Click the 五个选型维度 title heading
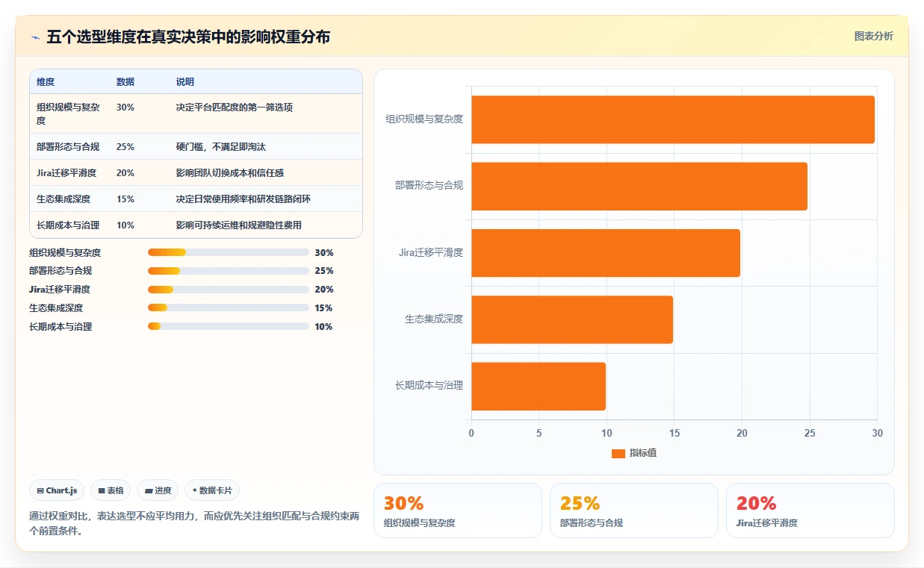The width and height of the screenshot is (924, 568). point(188,37)
